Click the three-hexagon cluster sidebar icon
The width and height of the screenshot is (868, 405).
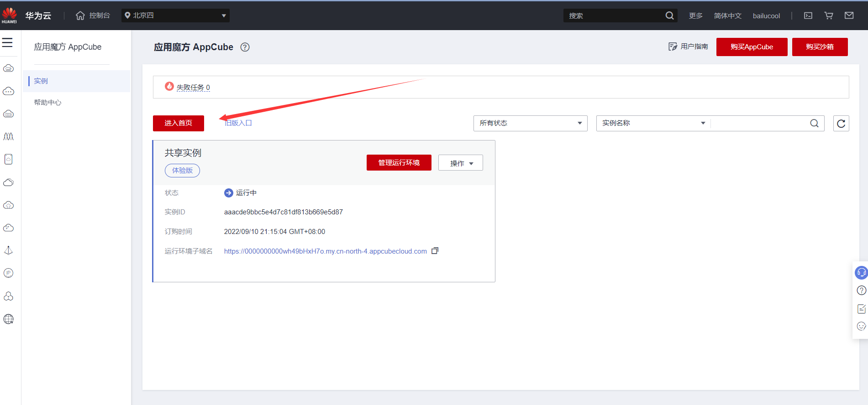click(8, 296)
